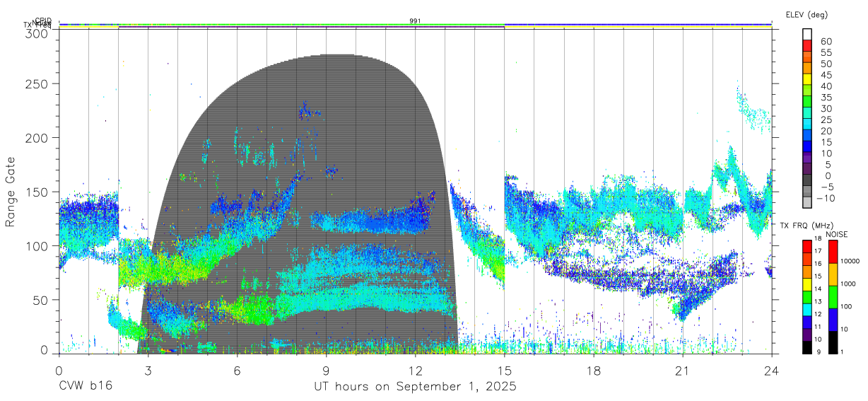Click the 45 label on the ELEV scale
The image size is (868, 401).
pos(826,75)
